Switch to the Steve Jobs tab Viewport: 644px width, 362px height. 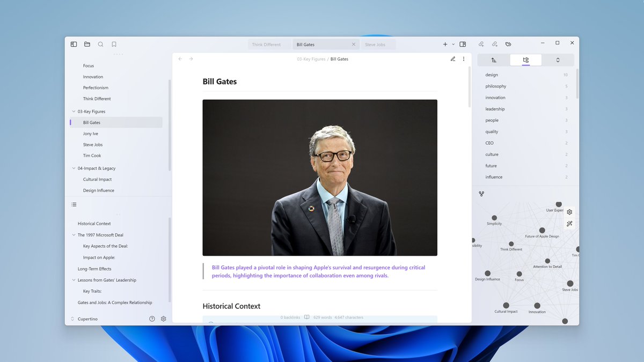[x=378, y=45]
